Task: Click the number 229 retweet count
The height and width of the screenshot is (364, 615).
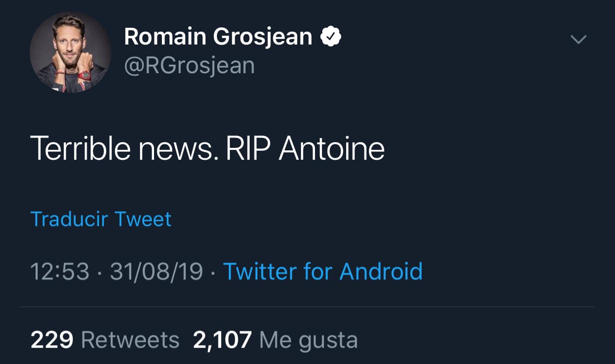Action: 52,340
